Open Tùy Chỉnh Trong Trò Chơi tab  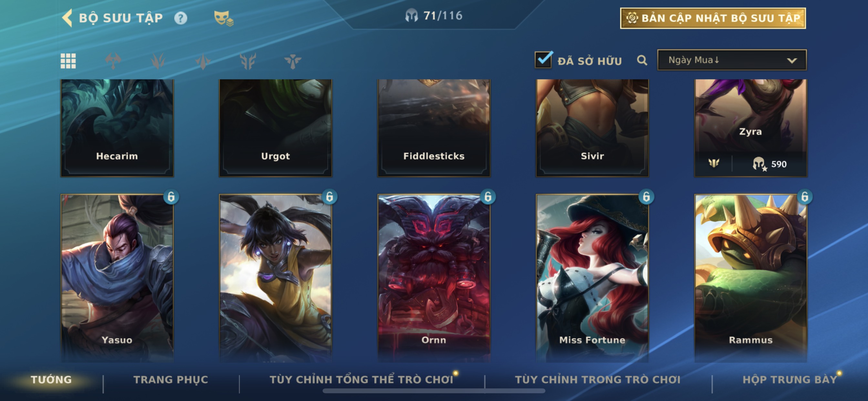point(598,379)
